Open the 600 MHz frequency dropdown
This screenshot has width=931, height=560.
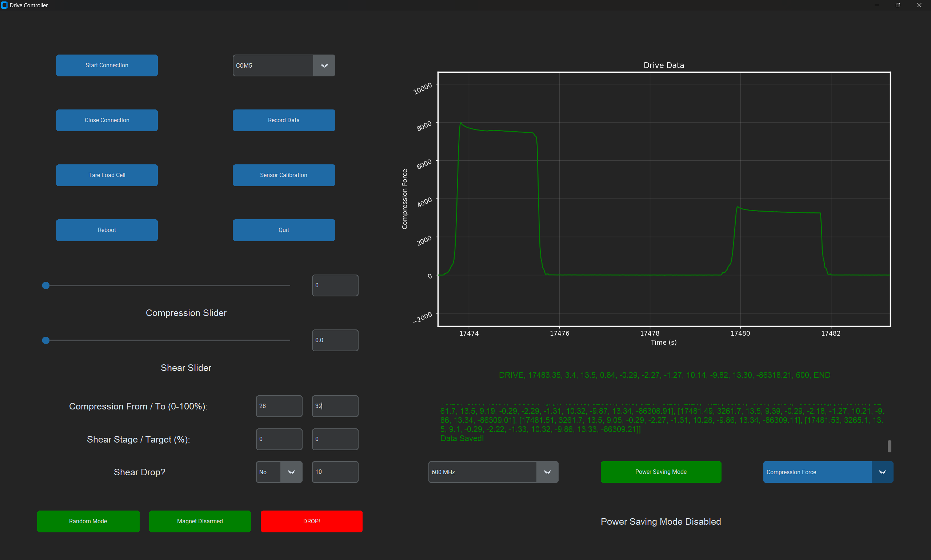[547, 472]
